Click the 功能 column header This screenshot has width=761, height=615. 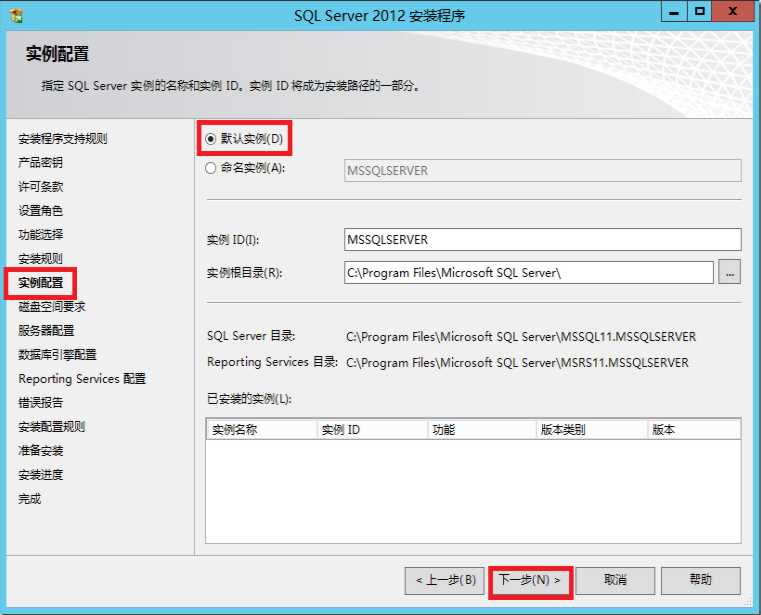(482, 430)
